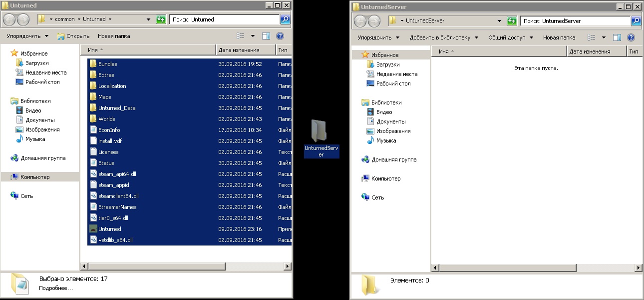
Task: Open Упорядочить menu in Unturned window
Action: point(27,36)
